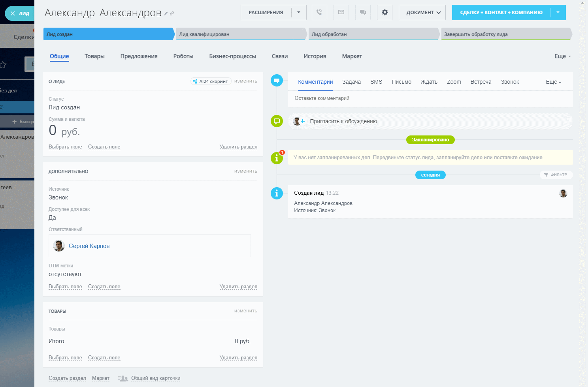The image size is (588, 387).
Task: Expand the Расширения dropdown arrow
Action: (x=299, y=12)
